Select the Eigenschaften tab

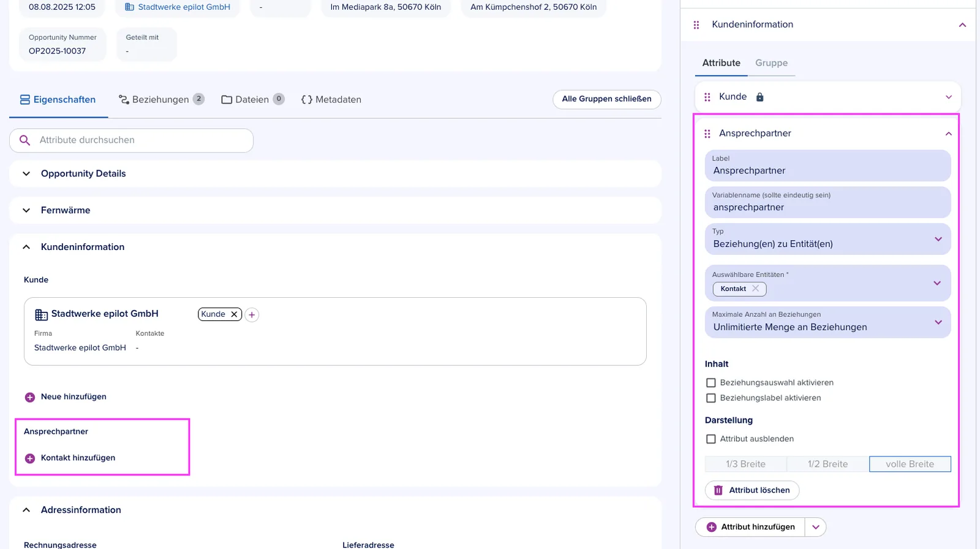(x=58, y=99)
